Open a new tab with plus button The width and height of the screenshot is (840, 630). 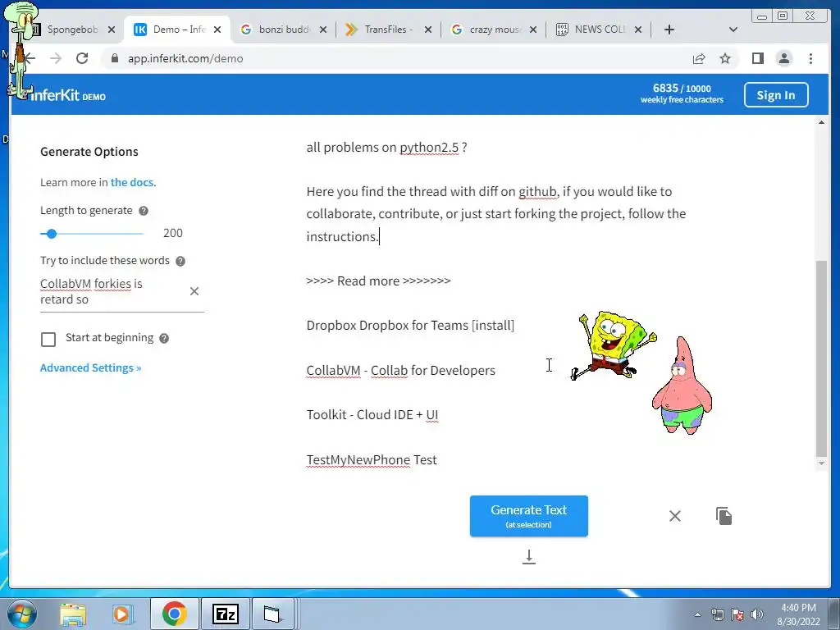(x=669, y=30)
